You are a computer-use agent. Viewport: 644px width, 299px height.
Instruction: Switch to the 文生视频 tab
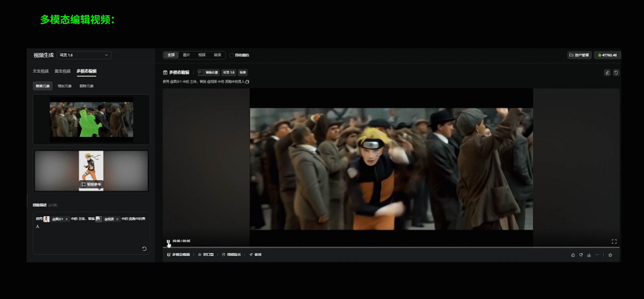tap(41, 71)
